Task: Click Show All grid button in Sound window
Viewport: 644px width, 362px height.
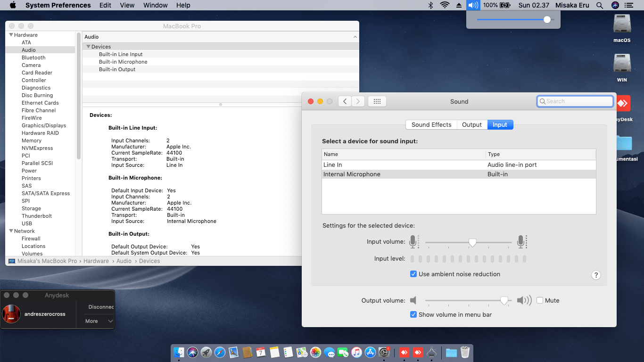Action: pos(377,101)
